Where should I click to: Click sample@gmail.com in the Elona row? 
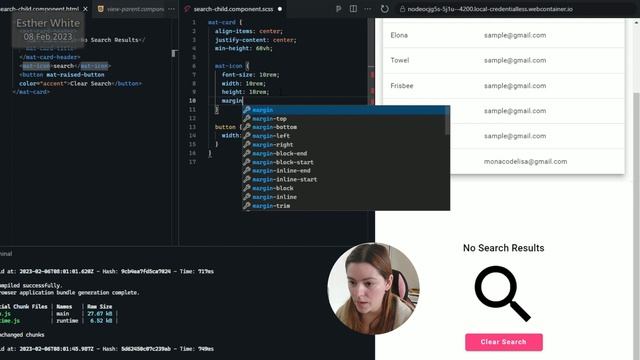(x=515, y=35)
